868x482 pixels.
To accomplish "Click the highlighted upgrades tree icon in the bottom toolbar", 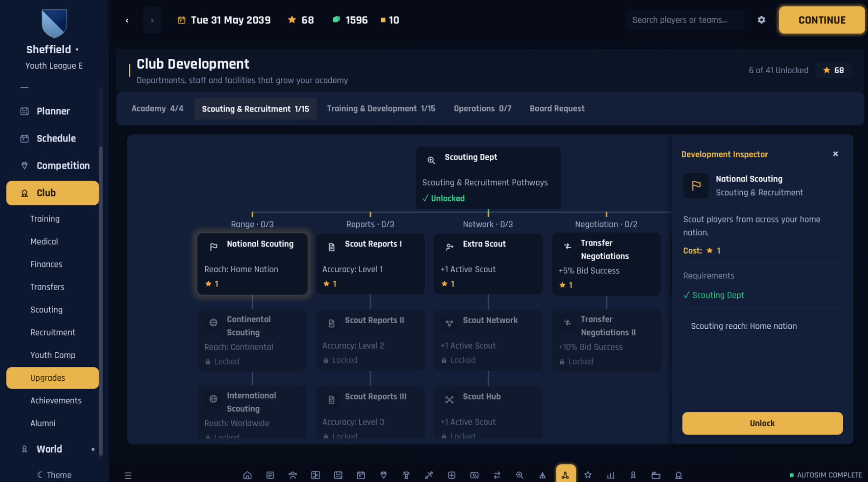I will point(565,474).
